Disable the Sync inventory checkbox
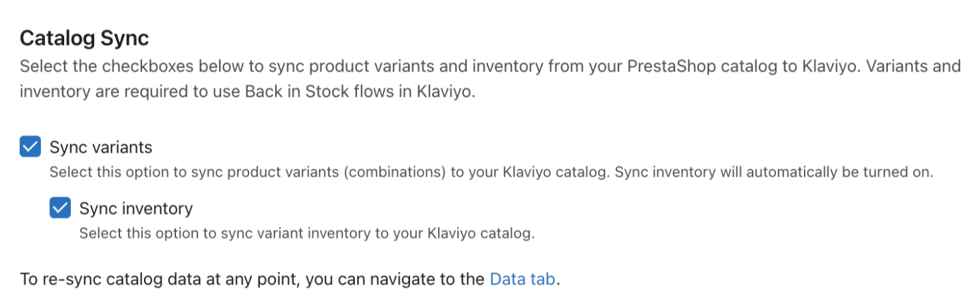This screenshot has width=980, height=299. point(60,208)
